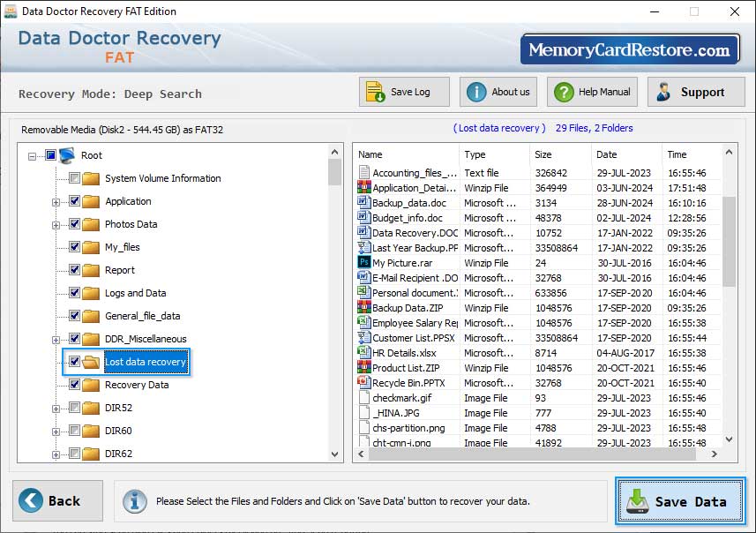Viewport: 756px width, 533px height.
Task: Expand the DDR_Miscellaneous folder node
Action: pos(56,340)
